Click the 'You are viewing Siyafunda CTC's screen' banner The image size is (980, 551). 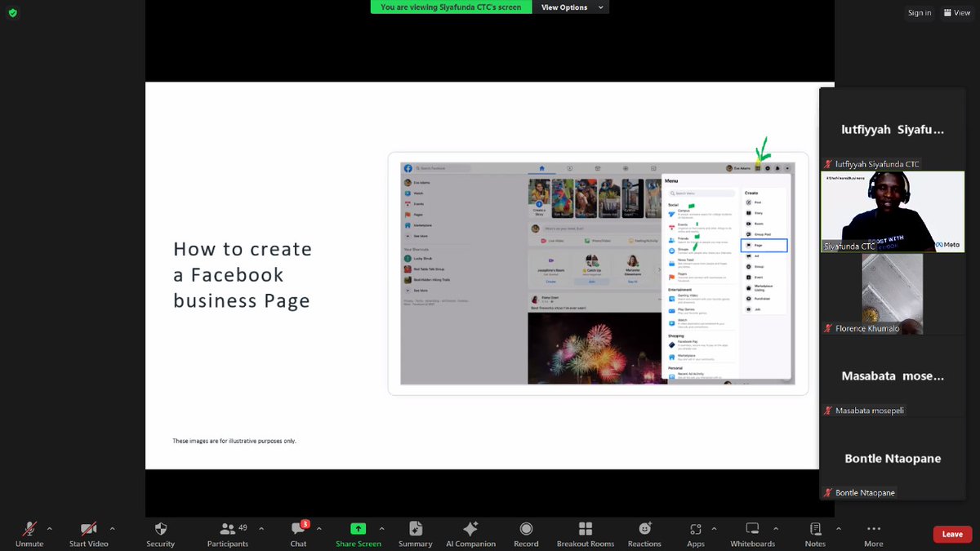tap(451, 7)
